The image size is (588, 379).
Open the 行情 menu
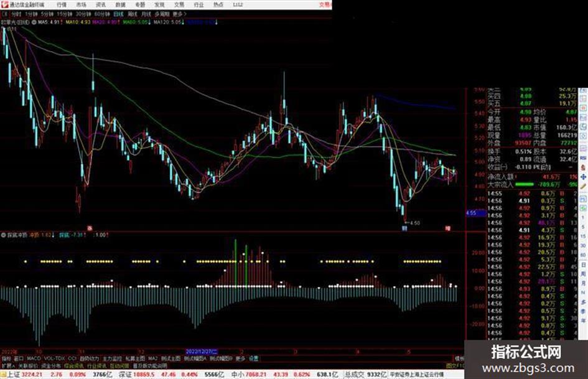(x=62, y=5)
